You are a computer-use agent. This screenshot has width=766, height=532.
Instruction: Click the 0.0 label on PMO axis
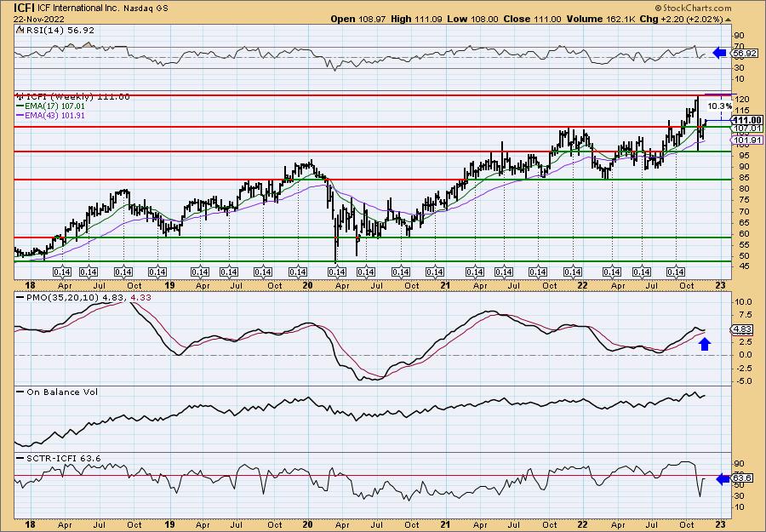[745, 355]
